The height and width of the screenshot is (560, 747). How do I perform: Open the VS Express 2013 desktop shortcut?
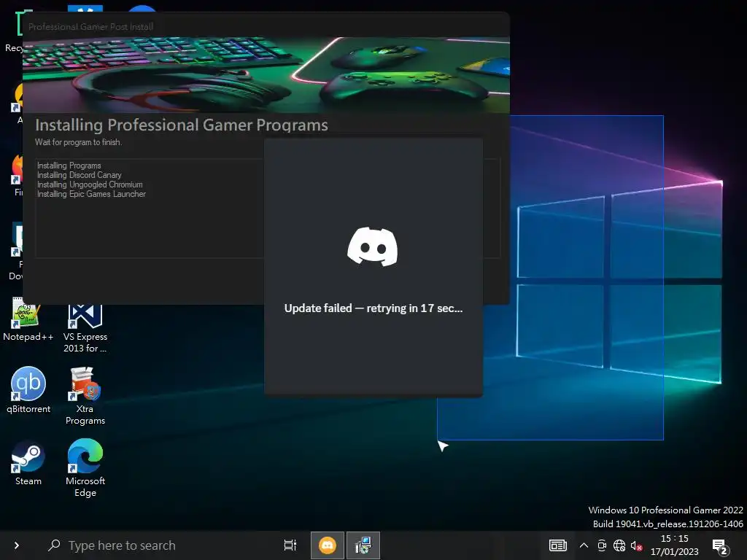point(85,327)
